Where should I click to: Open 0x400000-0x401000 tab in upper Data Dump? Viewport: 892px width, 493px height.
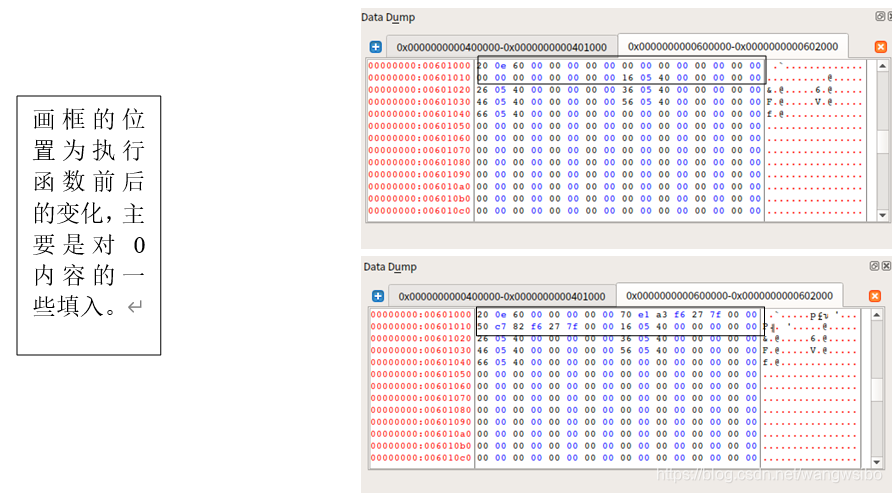click(502, 47)
